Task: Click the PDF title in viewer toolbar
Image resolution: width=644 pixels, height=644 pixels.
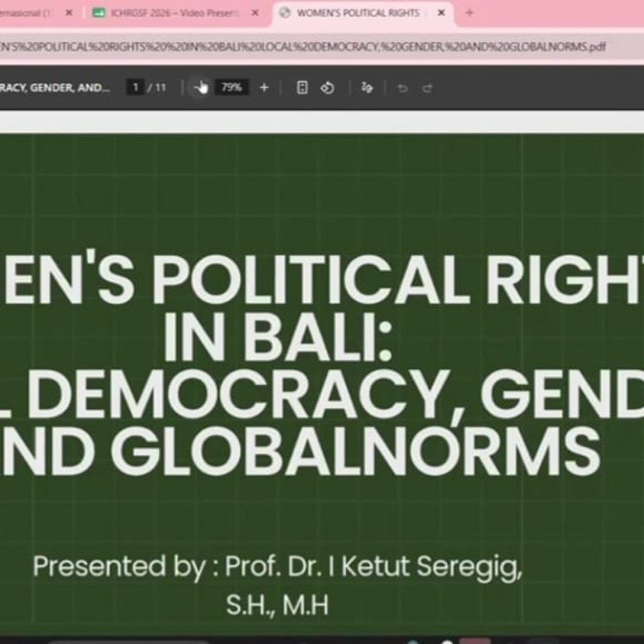Action: click(55, 87)
